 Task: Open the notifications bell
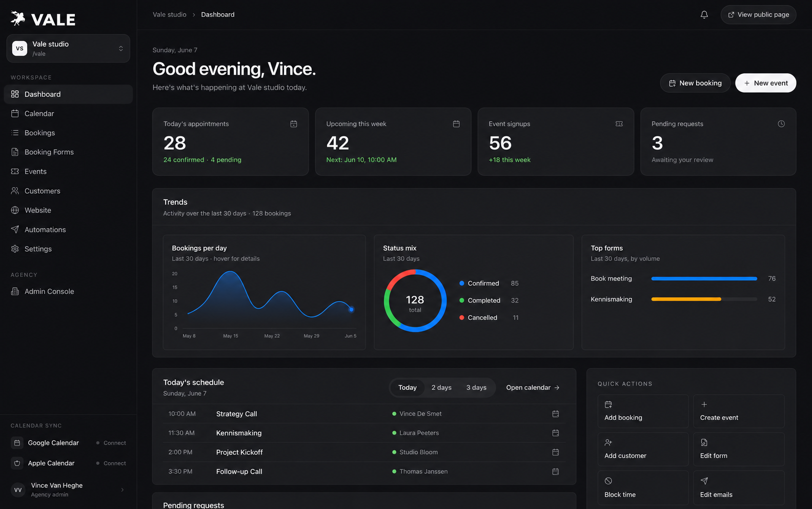pos(704,15)
